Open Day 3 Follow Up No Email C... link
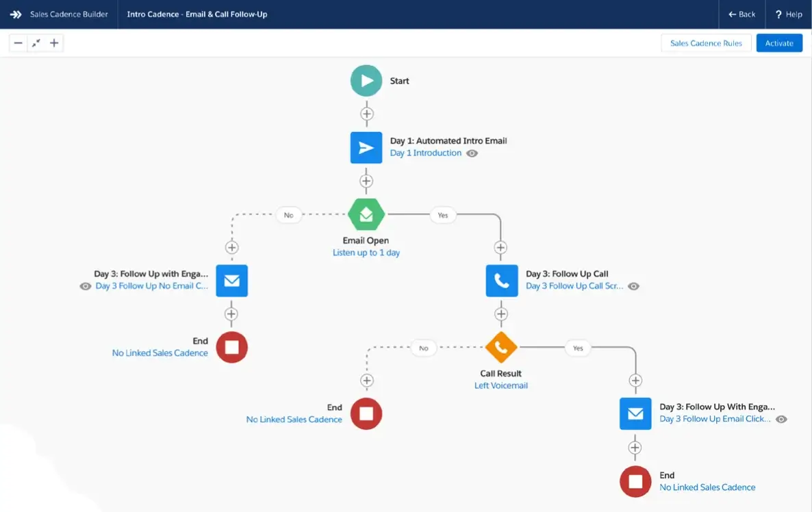This screenshot has width=812, height=512. pos(152,285)
